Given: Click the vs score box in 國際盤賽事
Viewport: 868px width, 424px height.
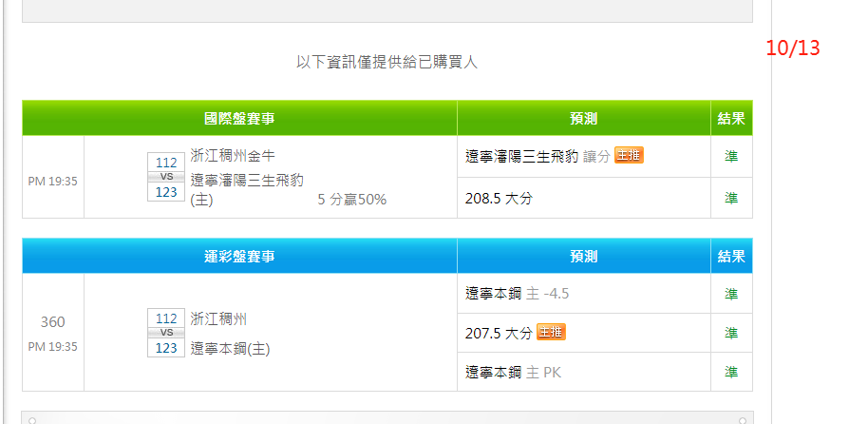Looking at the screenshot, I should click(166, 177).
